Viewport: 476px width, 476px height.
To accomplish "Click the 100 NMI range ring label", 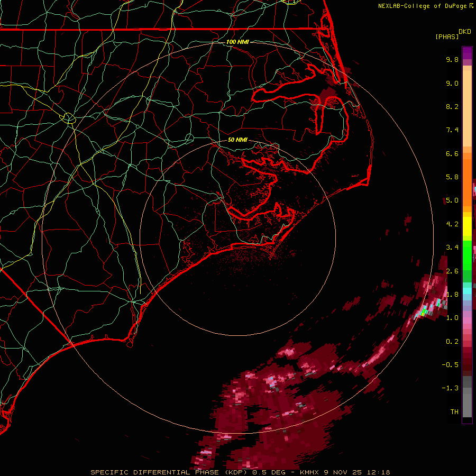I will [237, 42].
